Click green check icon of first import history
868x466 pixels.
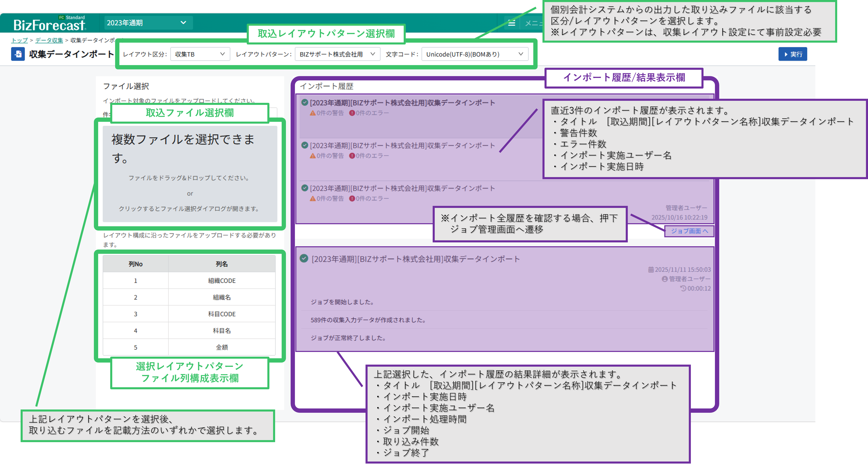305,102
